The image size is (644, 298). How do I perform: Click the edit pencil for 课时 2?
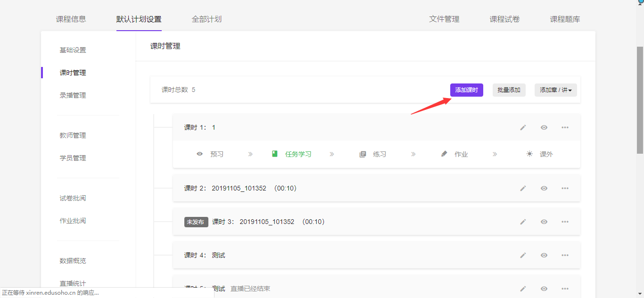(523, 188)
